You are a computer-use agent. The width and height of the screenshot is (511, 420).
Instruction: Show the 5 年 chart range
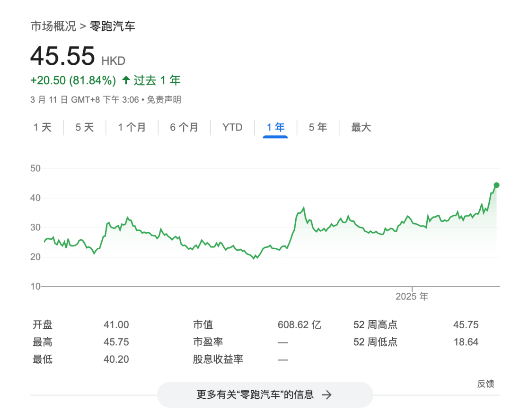[x=318, y=127]
